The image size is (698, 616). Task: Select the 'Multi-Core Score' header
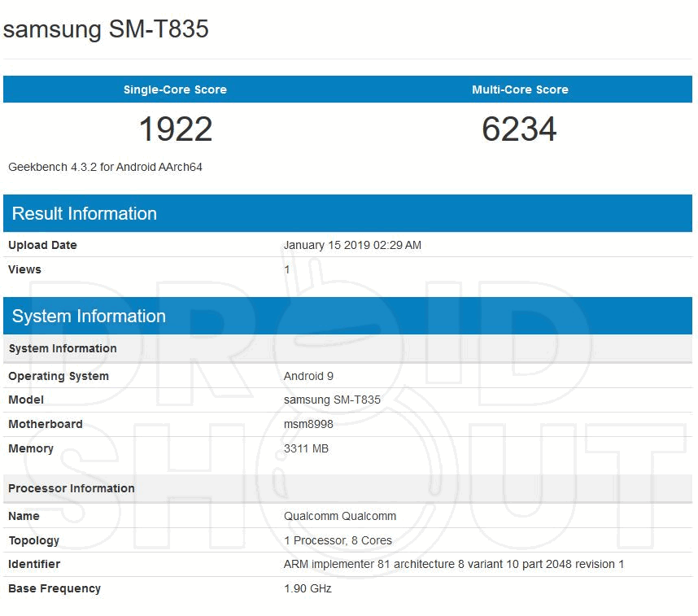520,90
